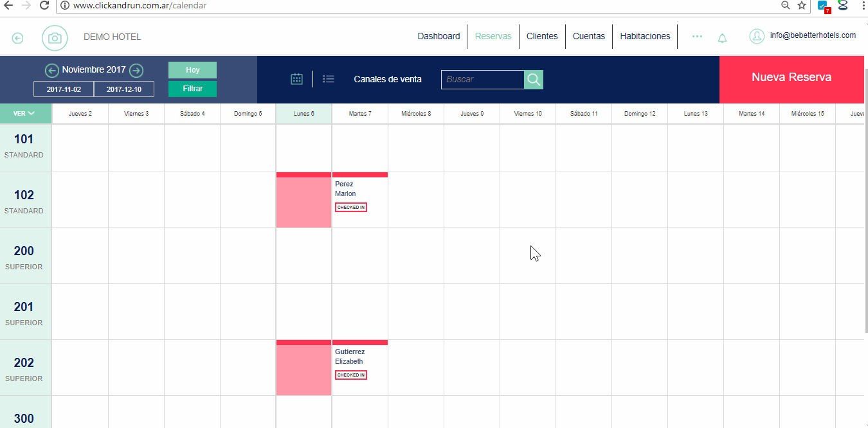This screenshot has width=868, height=428.
Task: Click the Domingo 5 column header
Action: 248,114
